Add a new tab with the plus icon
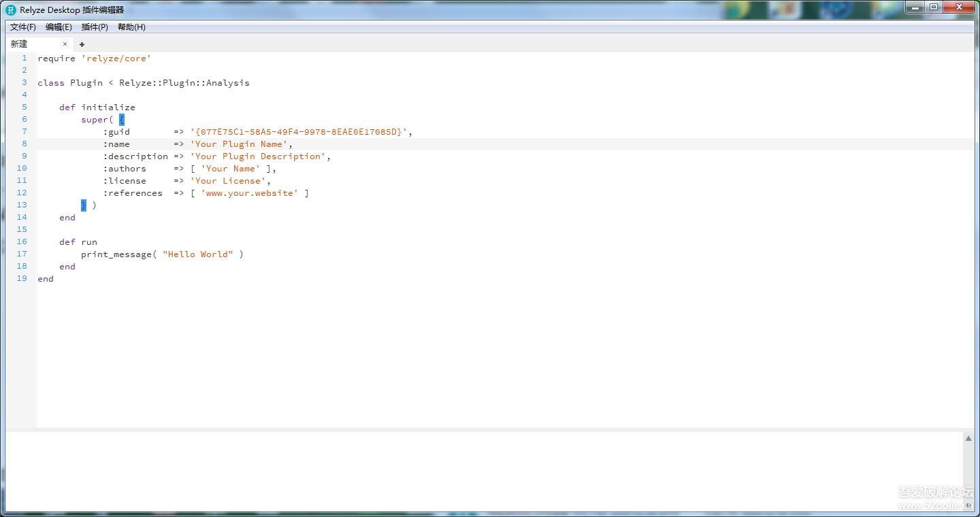 coord(82,44)
